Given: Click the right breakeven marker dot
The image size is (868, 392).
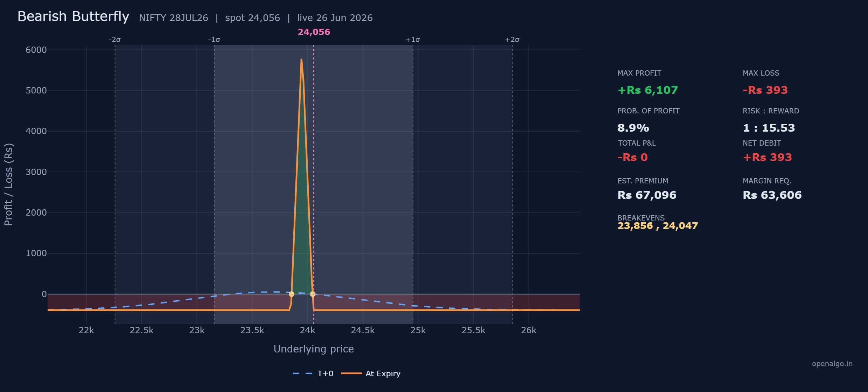Looking at the screenshot, I should 313,294.
